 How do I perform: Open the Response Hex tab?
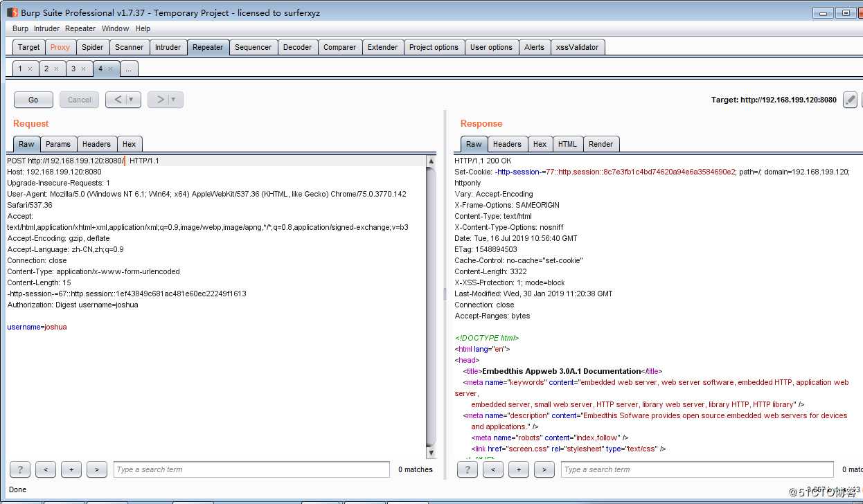click(540, 144)
